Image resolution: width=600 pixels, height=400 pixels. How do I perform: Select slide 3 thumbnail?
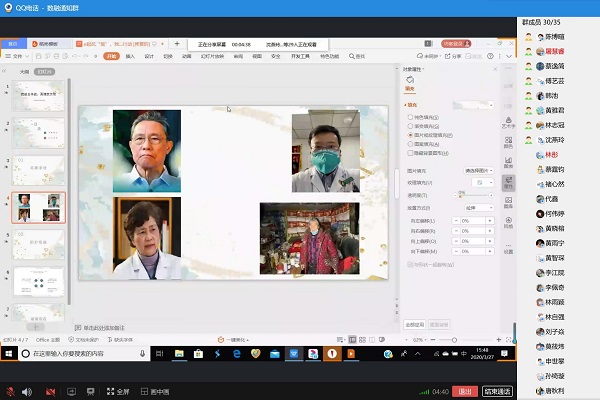[38, 170]
